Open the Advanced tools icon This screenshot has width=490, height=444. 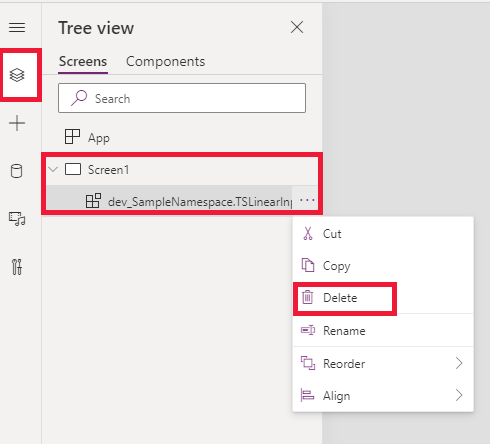pos(17,267)
